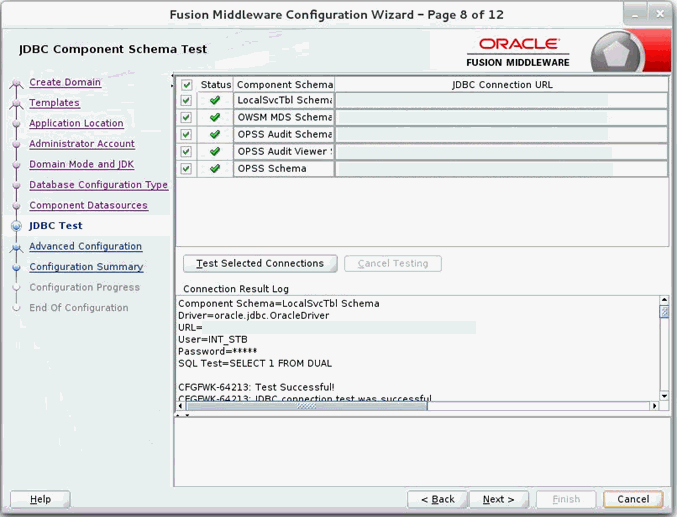Image resolution: width=677 pixels, height=517 pixels.
Task: Jump to Advanced Configuration step
Action: 85,246
